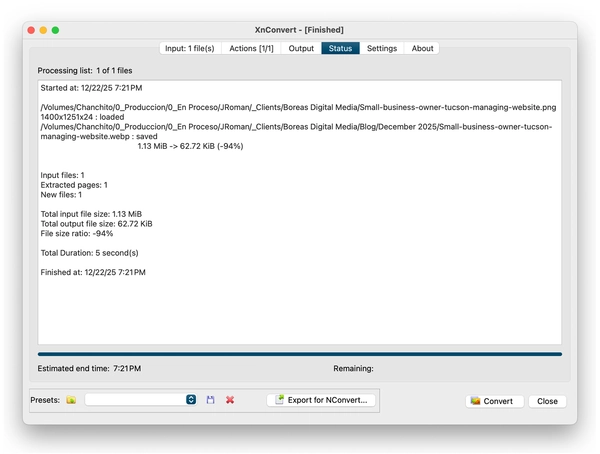Go to the Output tab
This screenshot has width=600, height=454.
301,48
